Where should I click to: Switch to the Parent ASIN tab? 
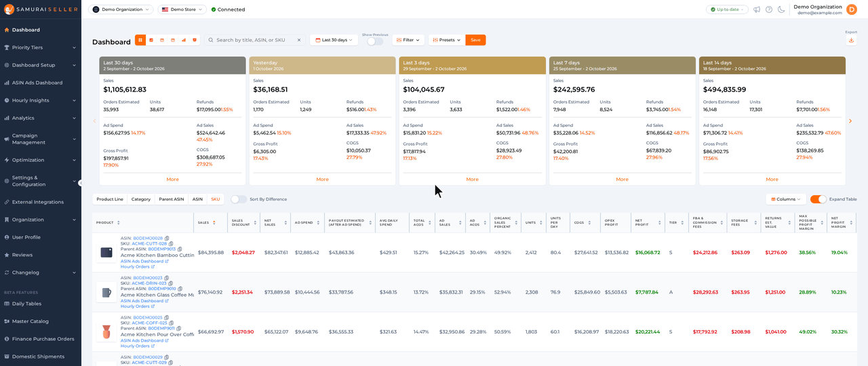tap(172, 199)
